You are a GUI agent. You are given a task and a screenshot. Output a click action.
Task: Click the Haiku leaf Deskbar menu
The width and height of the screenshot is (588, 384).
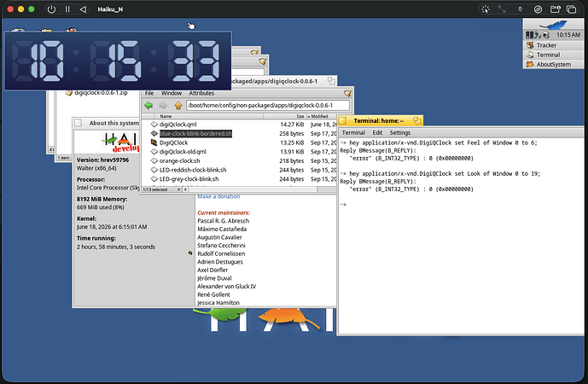(x=553, y=25)
